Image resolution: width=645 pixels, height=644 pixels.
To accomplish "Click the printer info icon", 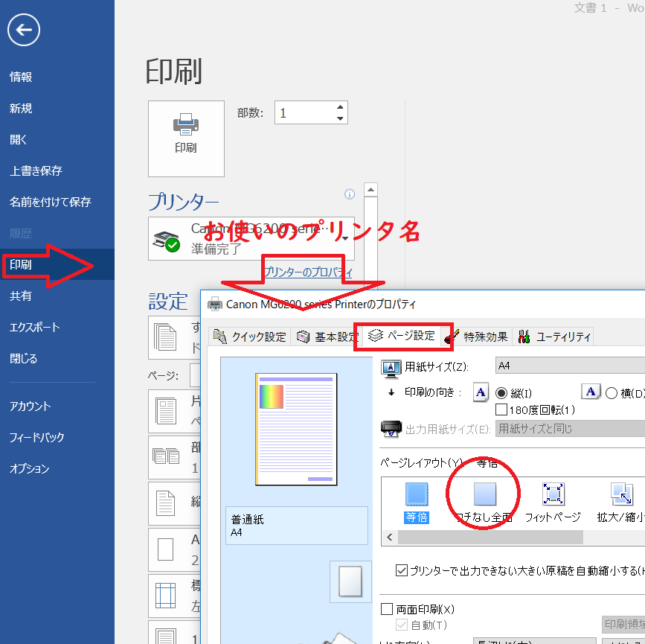I will point(349,194).
